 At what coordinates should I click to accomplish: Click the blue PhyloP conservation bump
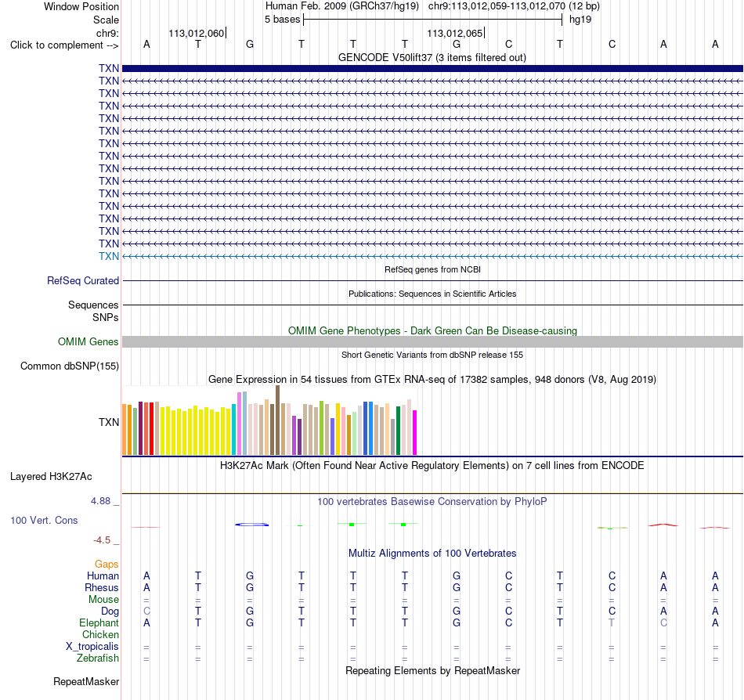point(252,524)
